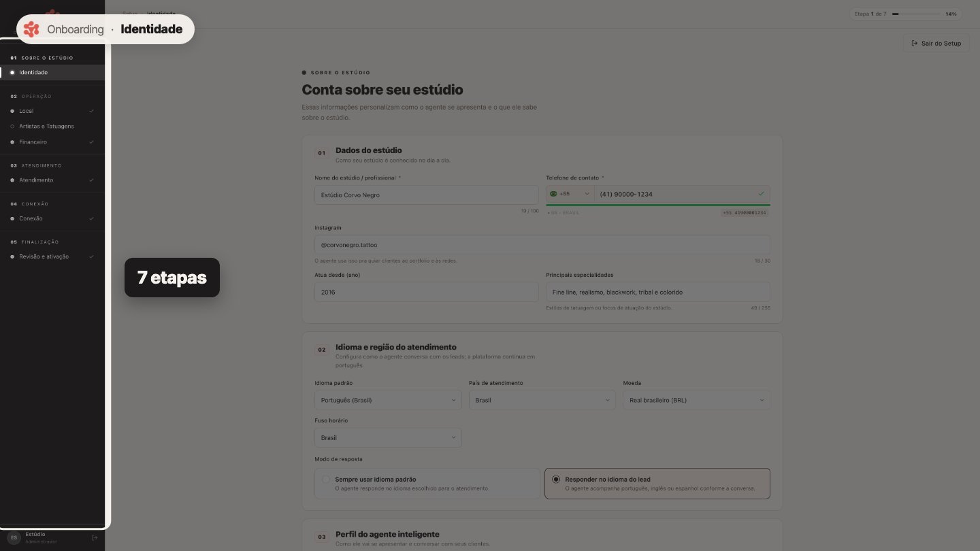This screenshot has height=551, width=980.
Task: Click the Brazil flag icon in phone field
Action: (x=553, y=194)
